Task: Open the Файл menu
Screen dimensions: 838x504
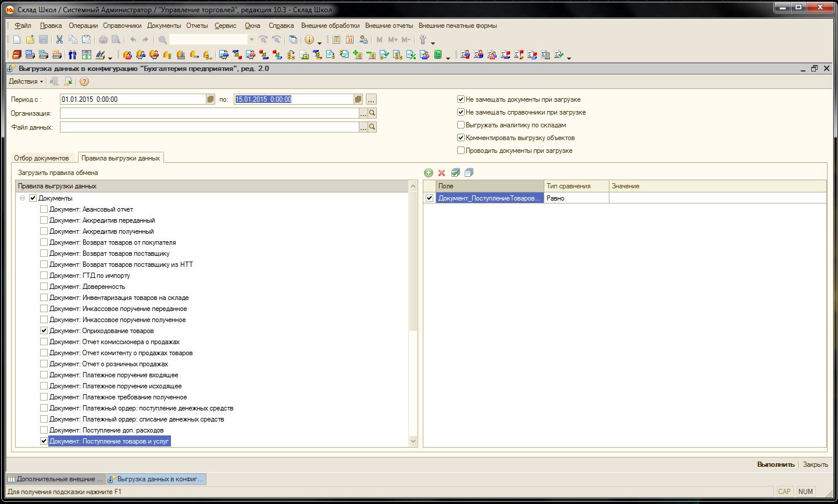Action: [x=23, y=26]
